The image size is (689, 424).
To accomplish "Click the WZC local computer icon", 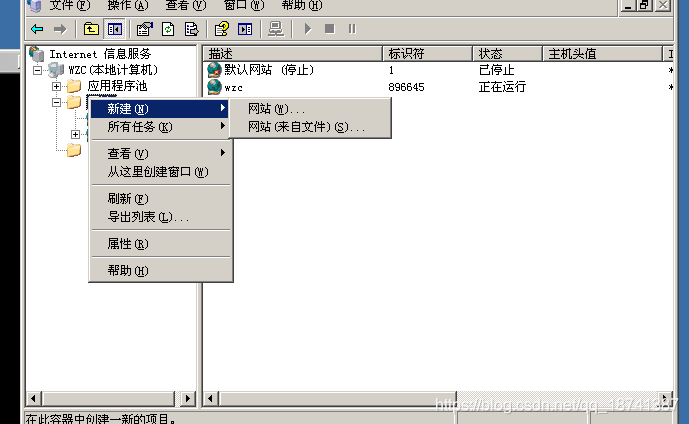I will 56,70.
